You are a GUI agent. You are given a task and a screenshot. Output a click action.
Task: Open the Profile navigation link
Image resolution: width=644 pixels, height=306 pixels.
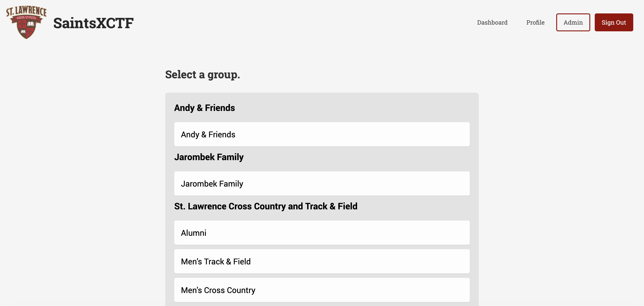pyautogui.click(x=535, y=23)
